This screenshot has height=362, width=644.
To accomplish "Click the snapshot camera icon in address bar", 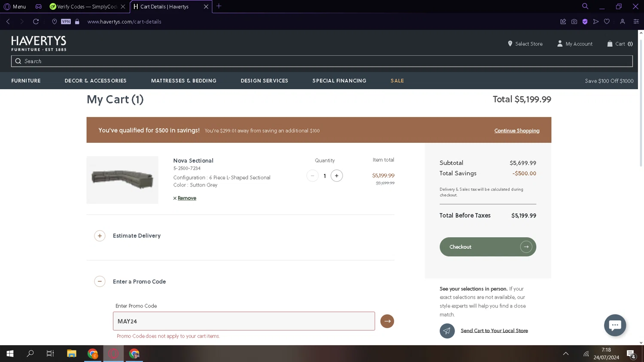I will pos(574,21).
